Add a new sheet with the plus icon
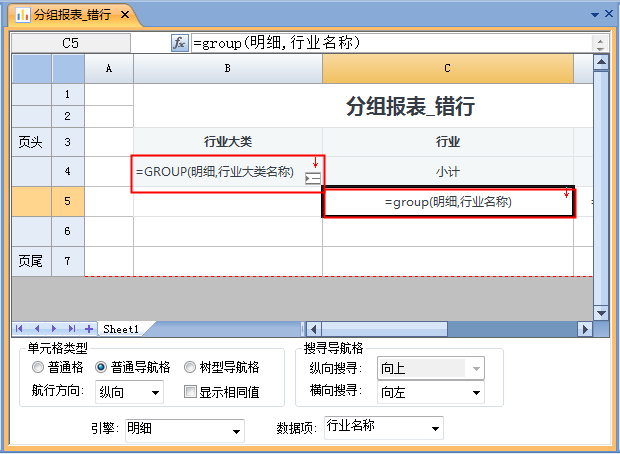 89,329
